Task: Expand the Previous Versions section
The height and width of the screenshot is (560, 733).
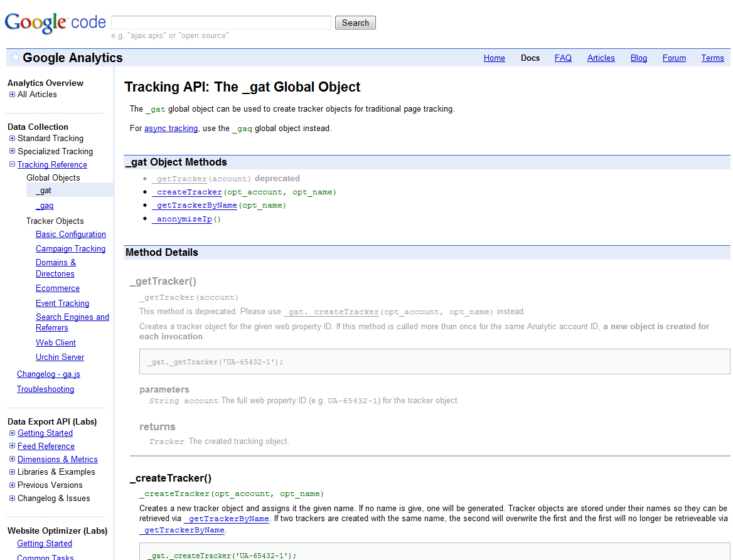Action: 11,485
